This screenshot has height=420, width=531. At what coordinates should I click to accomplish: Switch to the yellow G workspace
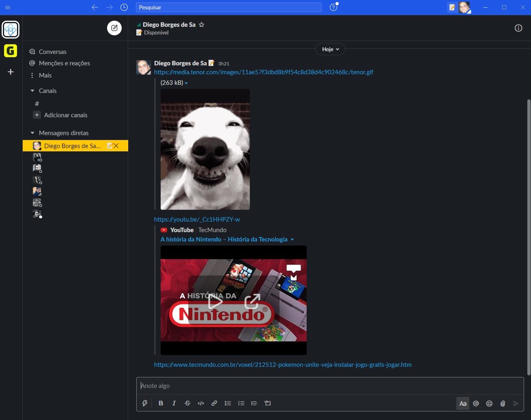pyautogui.click(x=11, y=51)
